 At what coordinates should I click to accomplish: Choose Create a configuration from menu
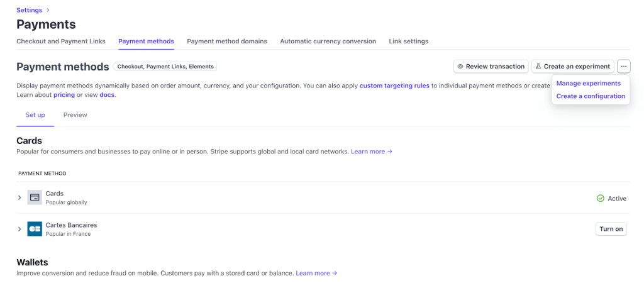pos(591,96)
